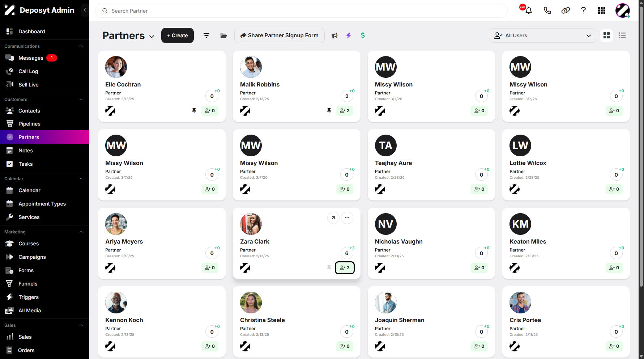The image size is (644, 359).
Task: Open Zara Clark card's arrow icon
Action: tap(333, 218)
